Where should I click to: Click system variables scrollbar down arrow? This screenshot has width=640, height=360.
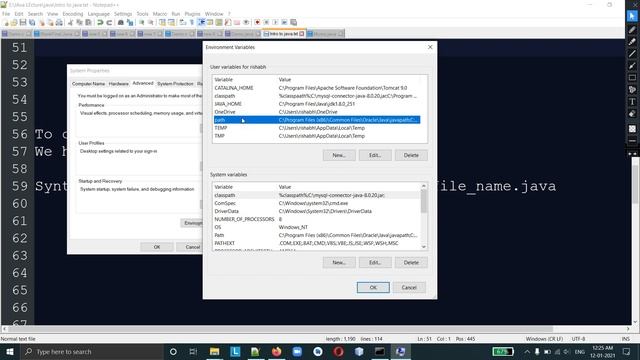(x=424, y=247)
